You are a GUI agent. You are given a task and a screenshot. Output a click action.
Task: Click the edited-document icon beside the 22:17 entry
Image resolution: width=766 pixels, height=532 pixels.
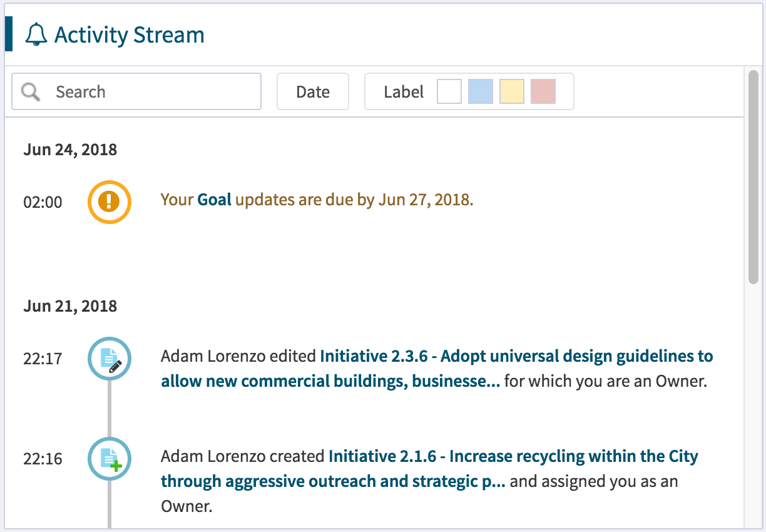tap(109, 359)
